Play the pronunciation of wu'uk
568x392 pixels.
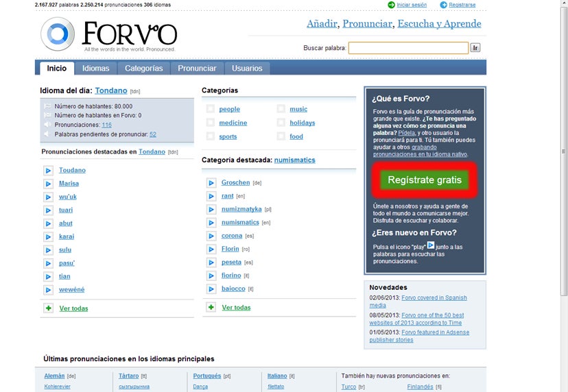click(x=48, y=197)
